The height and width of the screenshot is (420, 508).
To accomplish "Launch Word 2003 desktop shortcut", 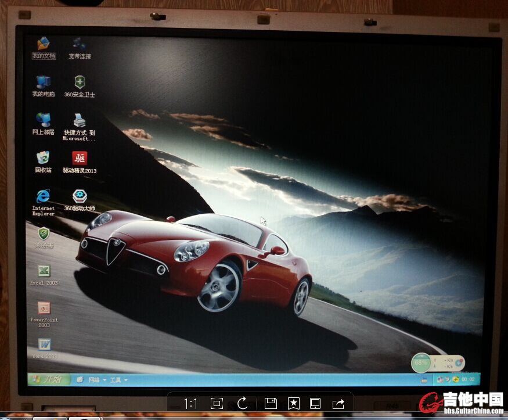I will coord(45,345).
